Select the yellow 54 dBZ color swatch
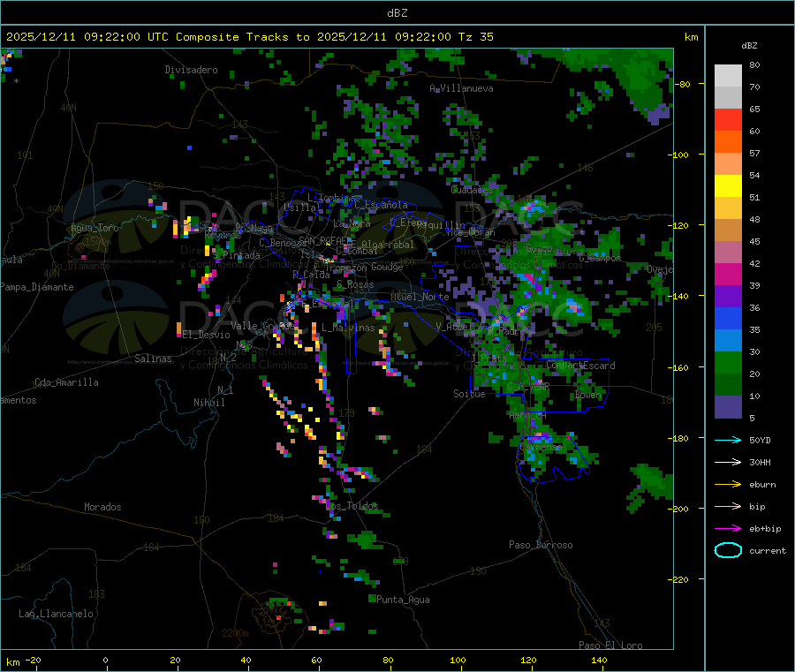 click(x=728, y=186)
